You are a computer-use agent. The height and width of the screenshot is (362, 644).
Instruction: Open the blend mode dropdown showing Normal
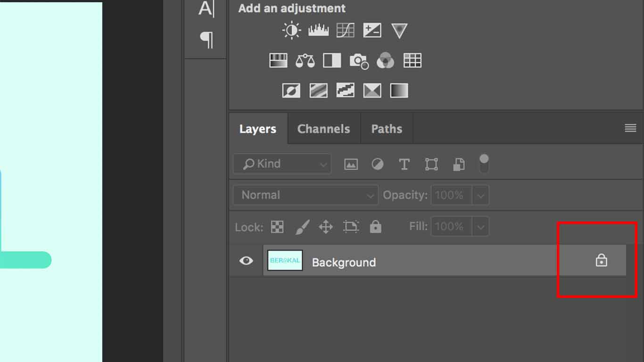click(305, 195)
